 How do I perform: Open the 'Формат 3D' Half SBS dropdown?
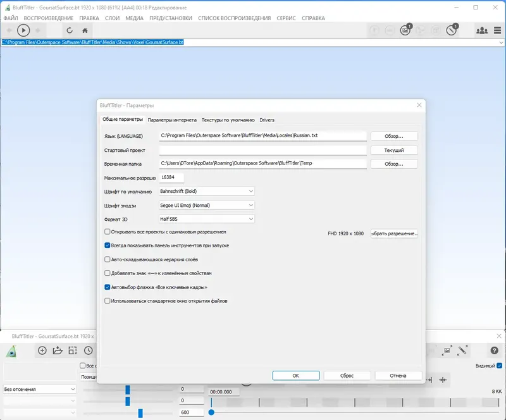tap(207, 219)
